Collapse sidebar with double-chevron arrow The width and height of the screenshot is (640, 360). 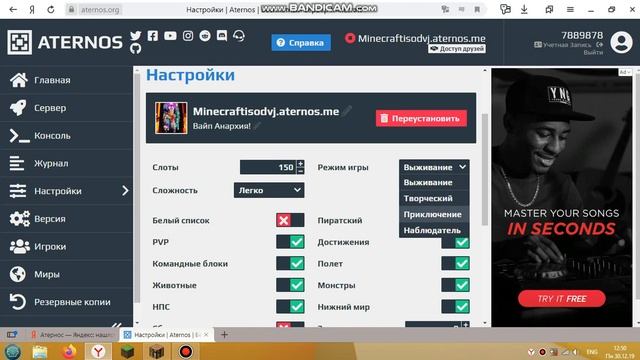point(117,325)
